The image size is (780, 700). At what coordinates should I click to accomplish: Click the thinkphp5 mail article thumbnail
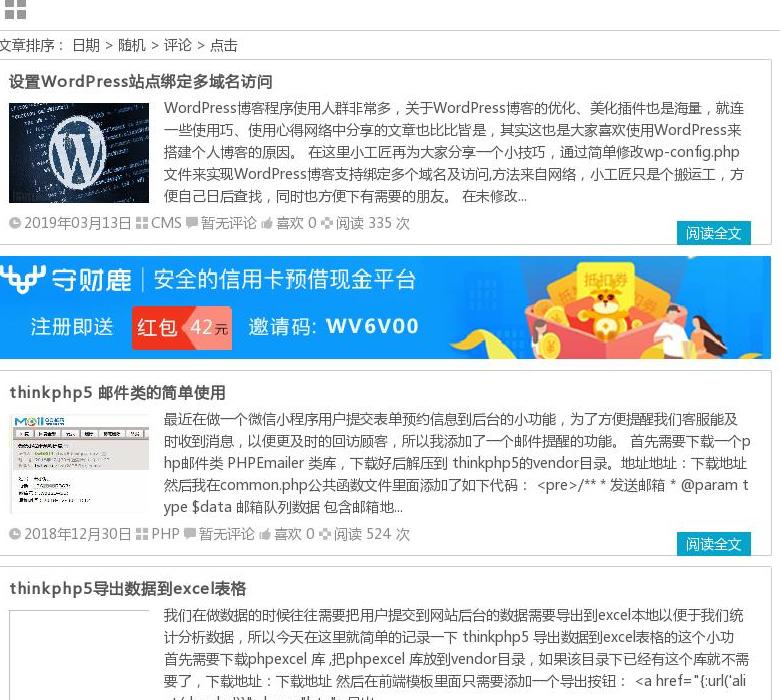(x=79, y=464)
